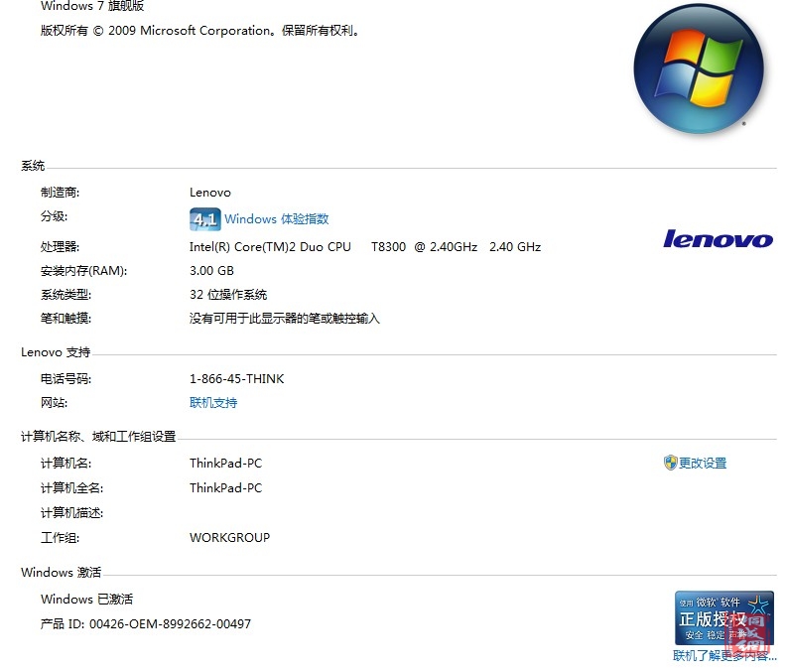The image size is (787, 672).
Task: Click the lenovo brand logo
Action: 718,238
